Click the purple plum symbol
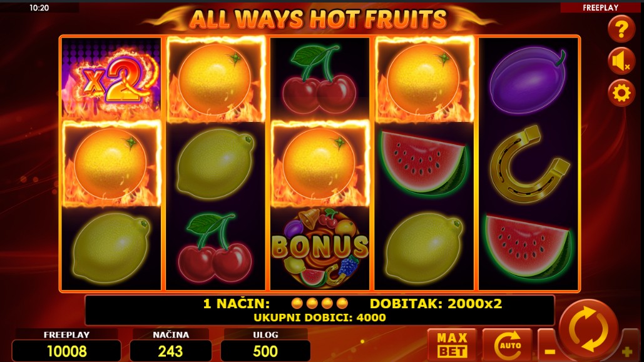The width and height of the screenshot is (644, 362). point(529,80)
